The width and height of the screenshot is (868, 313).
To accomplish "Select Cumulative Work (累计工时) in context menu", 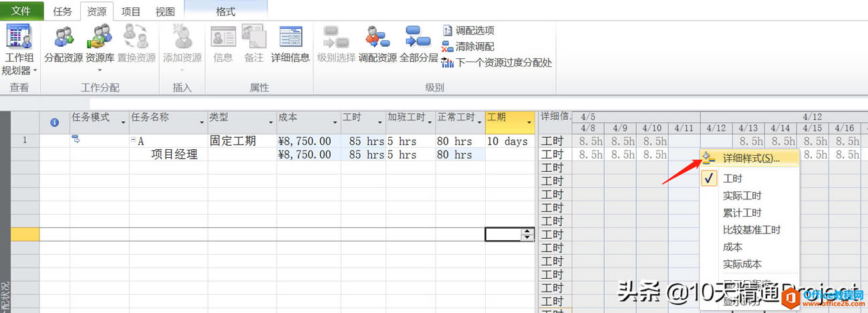I will 748,213.
